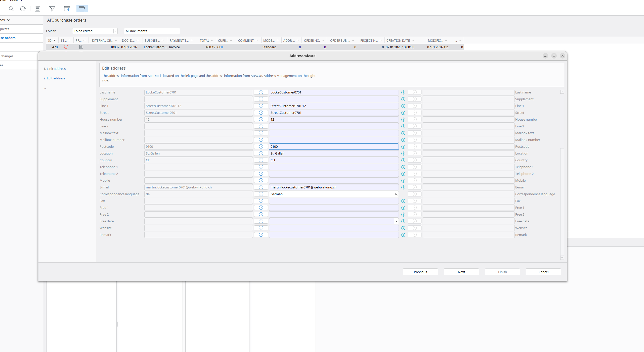Click the red warning icon on order 478
The image size is (644, 352).
click(x=66, y=47)
